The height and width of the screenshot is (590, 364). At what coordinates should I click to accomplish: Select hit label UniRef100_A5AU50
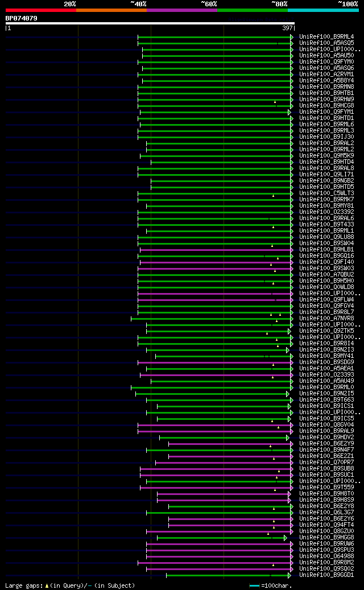(x=327, y=55)
